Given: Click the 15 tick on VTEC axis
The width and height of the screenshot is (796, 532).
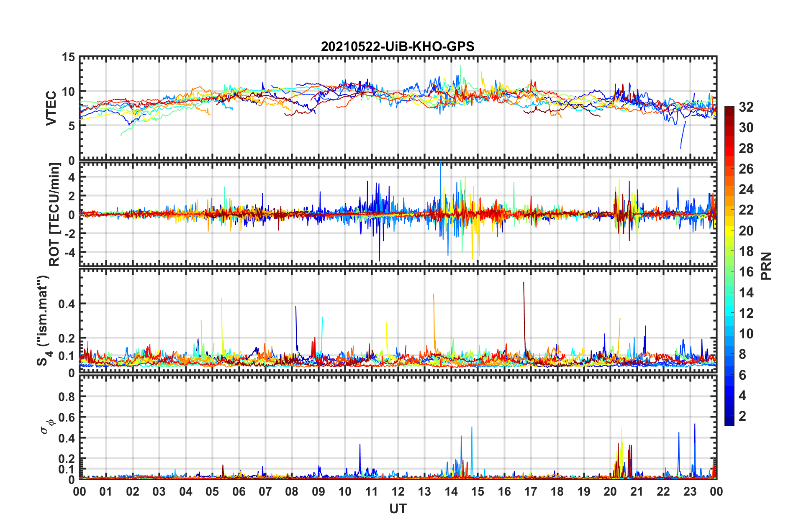Looking at the screenshot, I should click(x=69, y=57).
